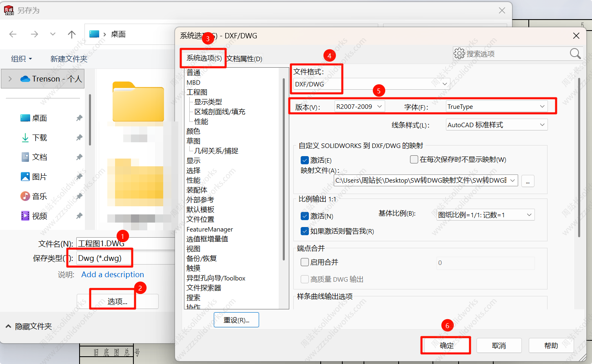
Task: Open the 基体比例 dropdown
Action: coord(486,215)
